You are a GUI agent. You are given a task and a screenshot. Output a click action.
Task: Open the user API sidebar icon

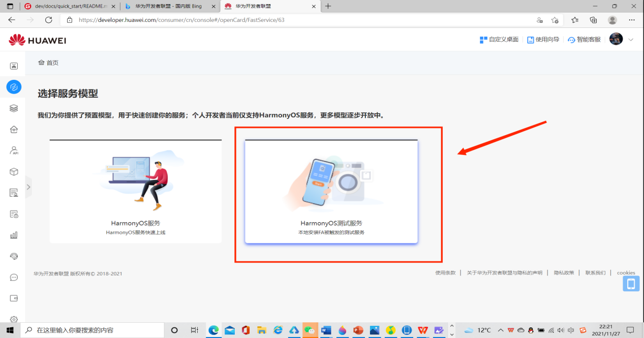click(14, 150)
